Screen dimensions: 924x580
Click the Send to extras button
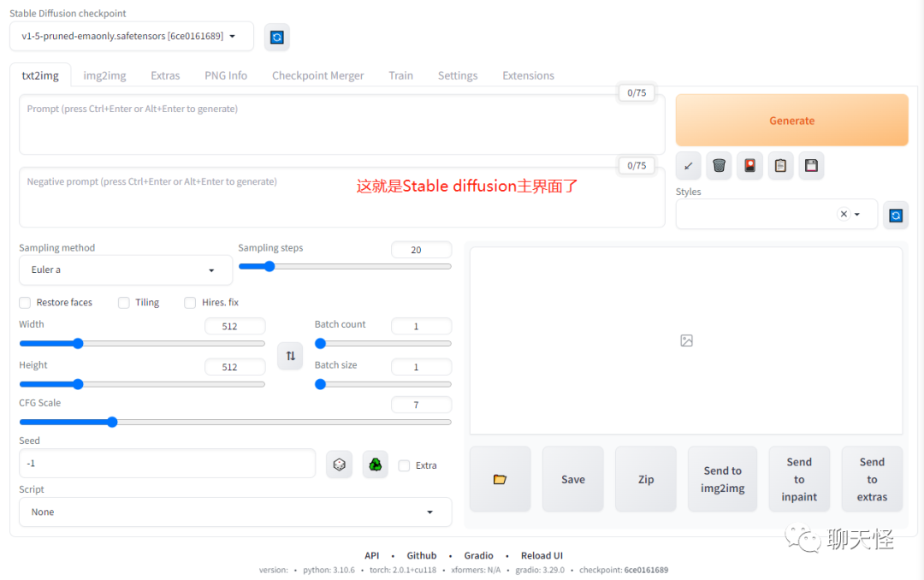(872, 478)
